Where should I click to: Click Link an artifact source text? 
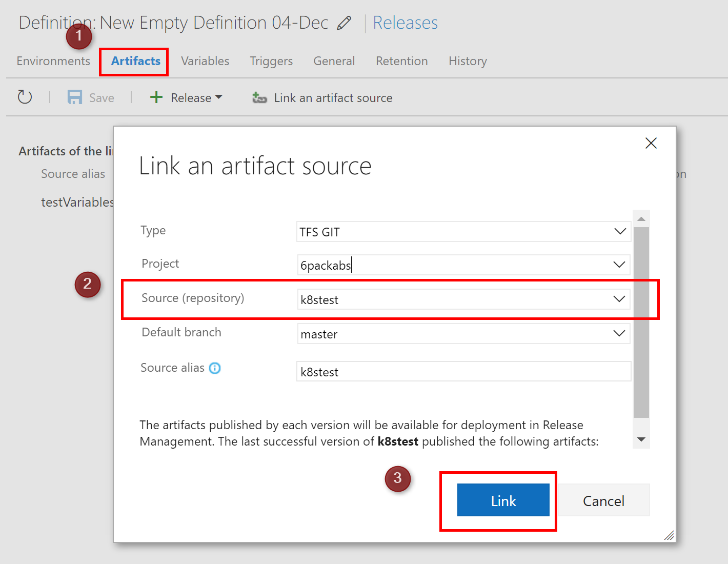[333, 98]
